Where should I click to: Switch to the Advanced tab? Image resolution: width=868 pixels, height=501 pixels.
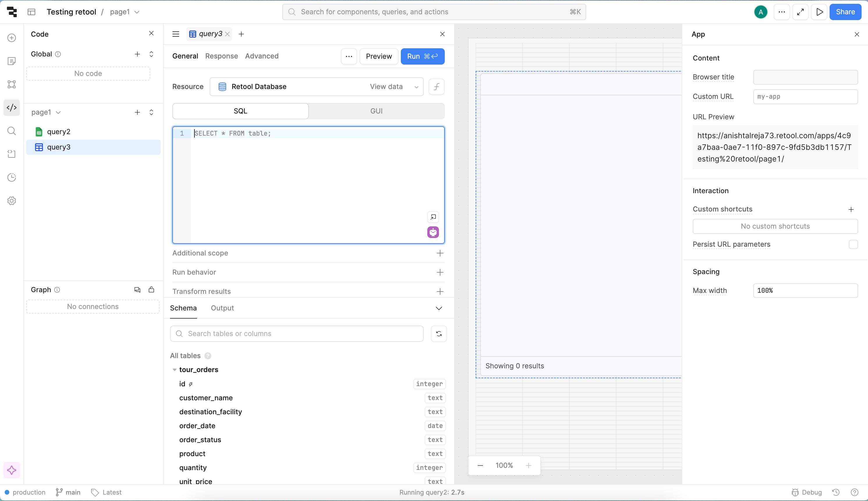click(x=262, y=56)
